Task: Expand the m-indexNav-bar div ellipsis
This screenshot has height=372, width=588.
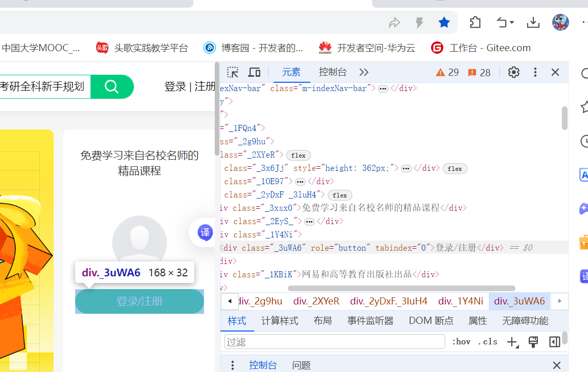Action: tap(383, 89)
